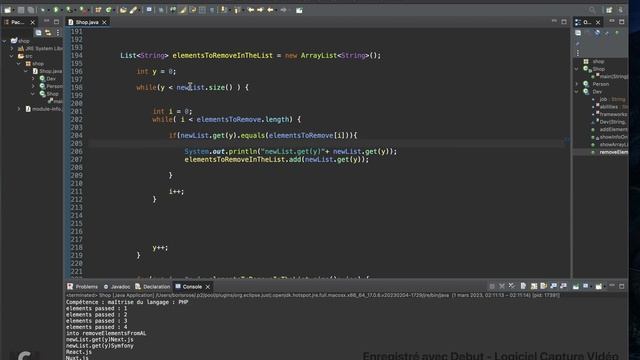Switch to the Javadoc tab
This screenshot has height=360, width=640.
coord(117,287)
